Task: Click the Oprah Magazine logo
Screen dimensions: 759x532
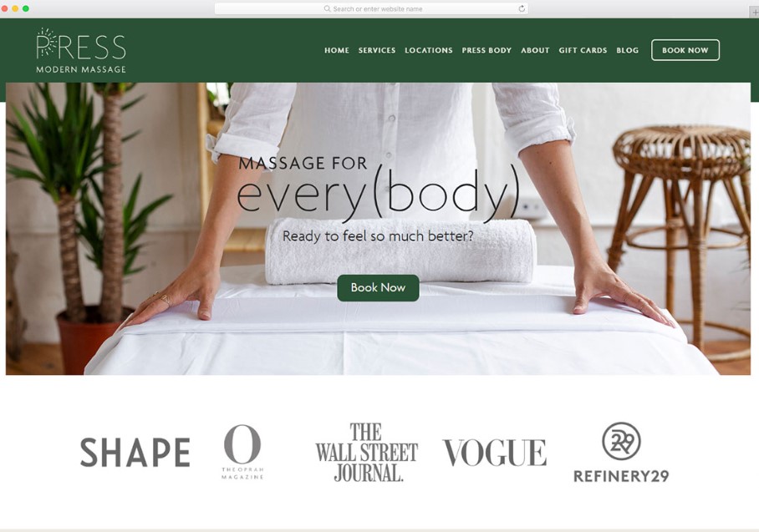Action: coord(242,452)
